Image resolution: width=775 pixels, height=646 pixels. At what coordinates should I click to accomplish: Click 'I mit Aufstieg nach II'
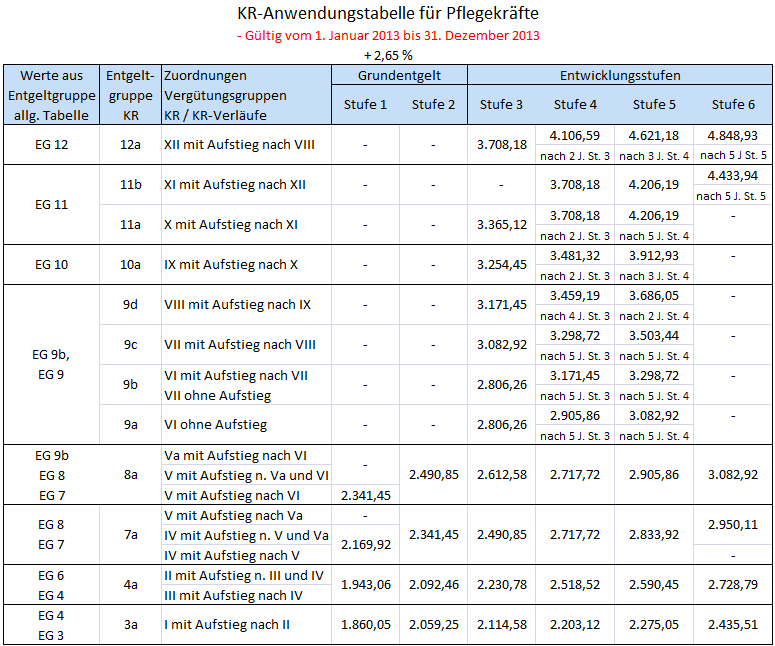tap(227, 624)
